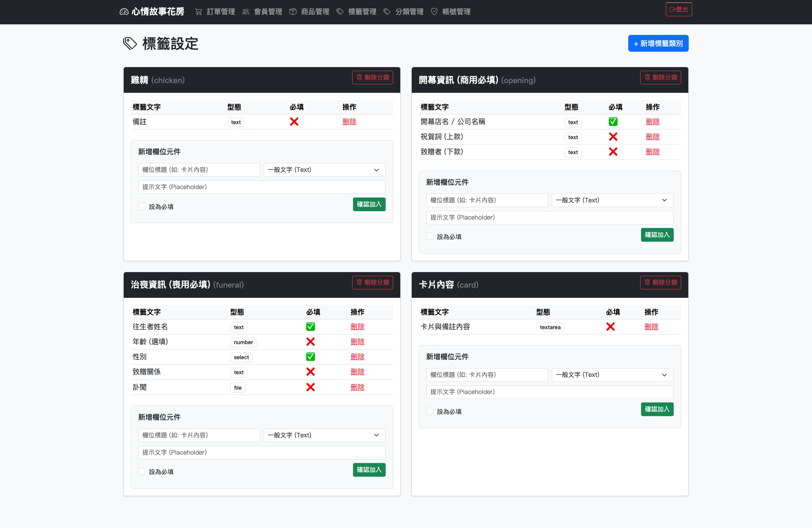Check 設為必填 in 開幕資訊 panel
812x528 pixels.
[430, 236]
